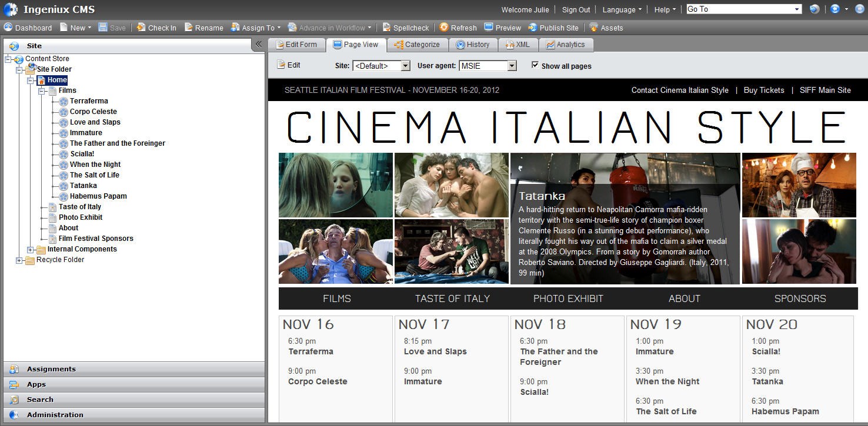This screenshot has width=868, height=426.
Task: Click the Search panel icon
Action: tap(14, 400)
